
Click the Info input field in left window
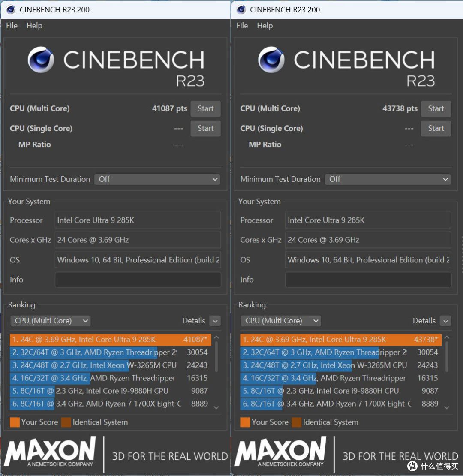click(x=138, y=280)
